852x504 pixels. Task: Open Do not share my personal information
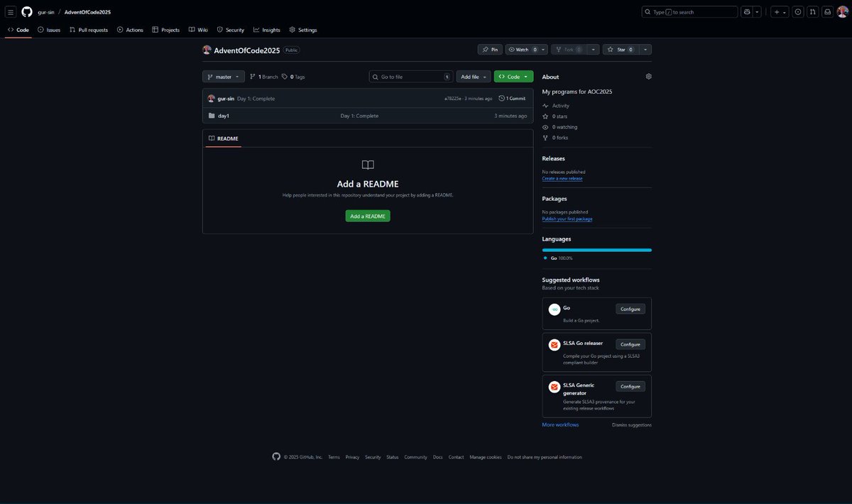[x=545, y=457]
